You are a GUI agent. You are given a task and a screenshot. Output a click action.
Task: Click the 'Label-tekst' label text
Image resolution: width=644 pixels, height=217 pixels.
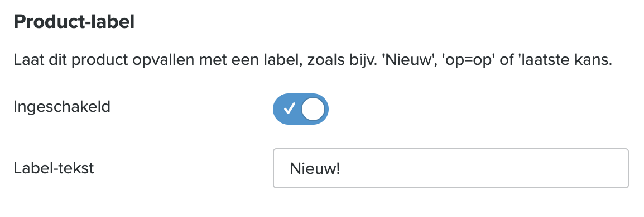click(54, 168)
